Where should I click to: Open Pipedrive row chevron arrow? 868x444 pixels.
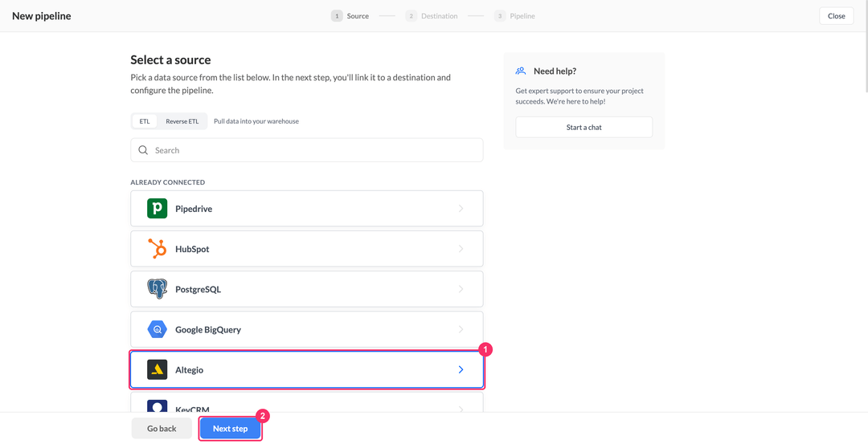point(461,209)
